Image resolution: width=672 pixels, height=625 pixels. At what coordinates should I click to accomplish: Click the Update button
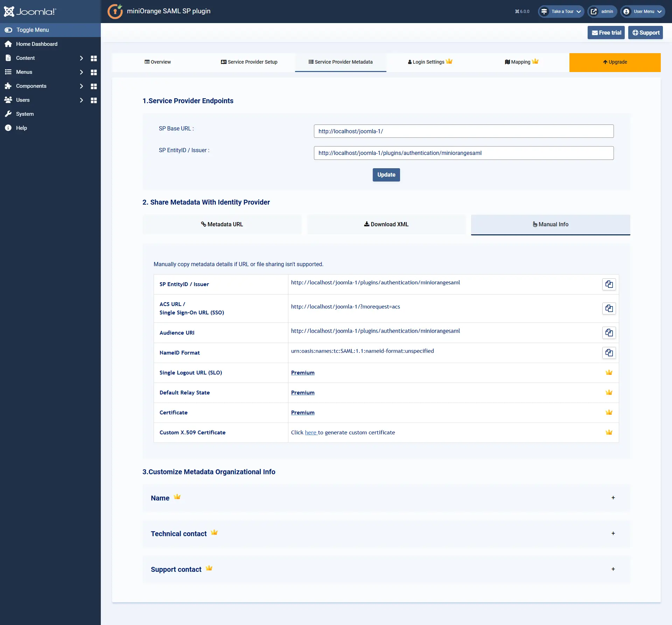coord(386,175)
